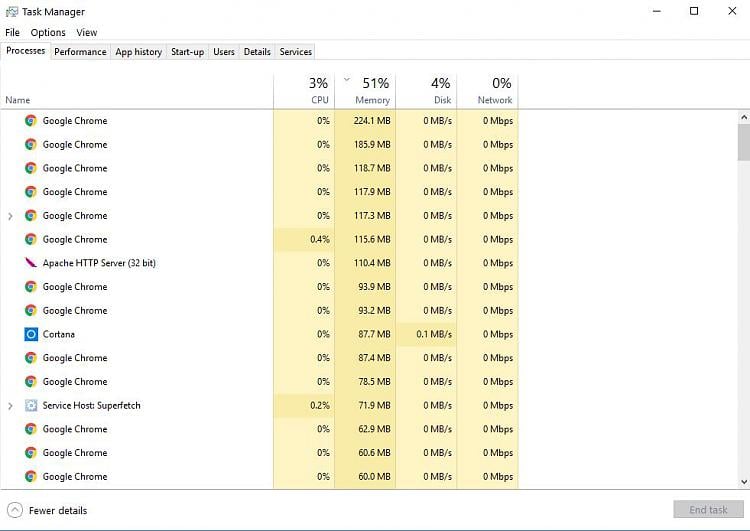Click the Chrome icon in the 224.1 MB row

point(31,121)
